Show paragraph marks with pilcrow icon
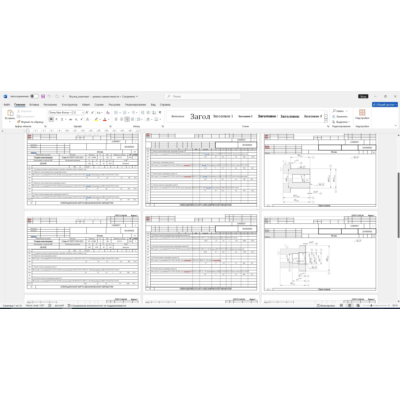 pos(160,113)
